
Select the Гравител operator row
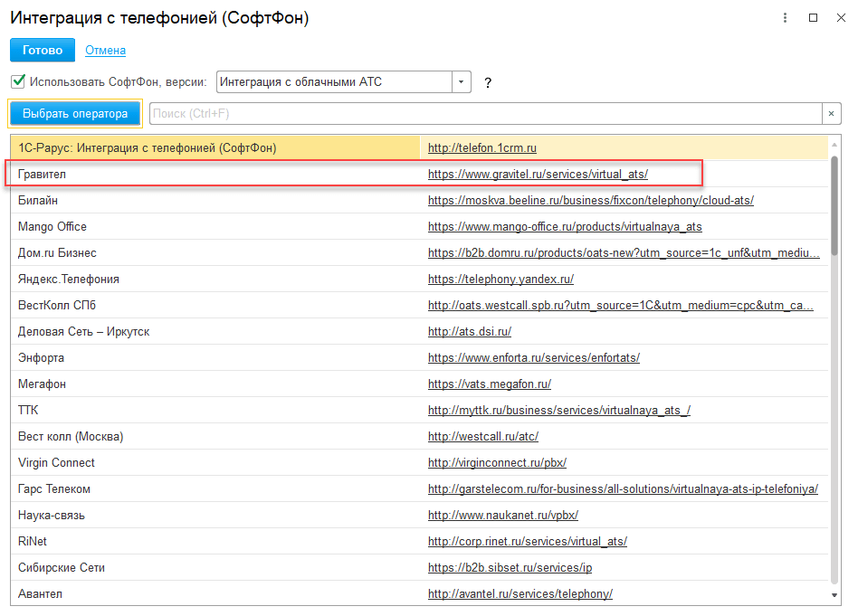click(419, 174)
